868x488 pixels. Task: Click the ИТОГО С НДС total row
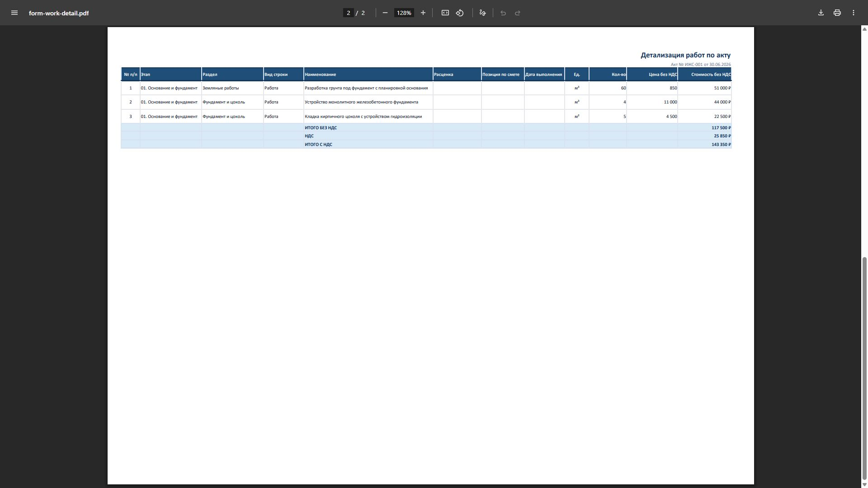(426, 144)
